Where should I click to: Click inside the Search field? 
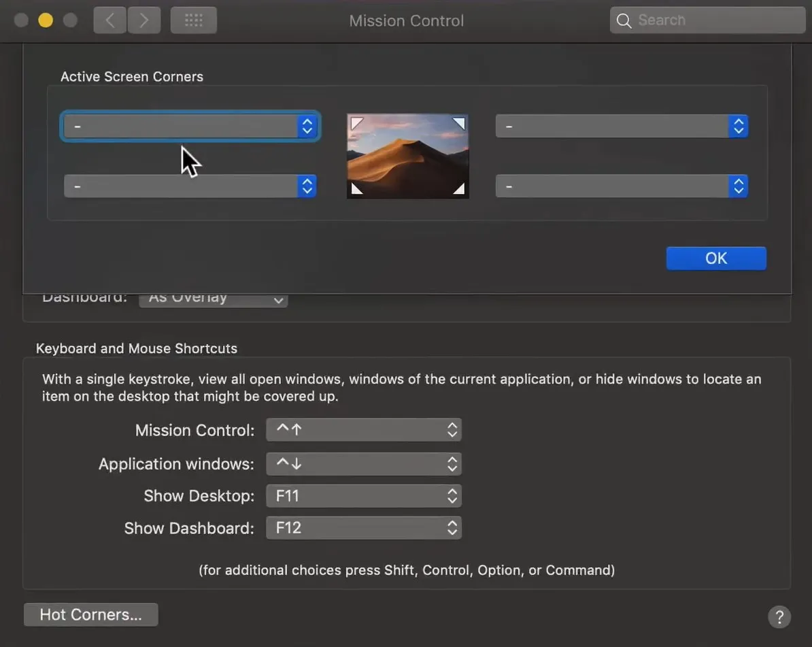click(x=714, y=20)
